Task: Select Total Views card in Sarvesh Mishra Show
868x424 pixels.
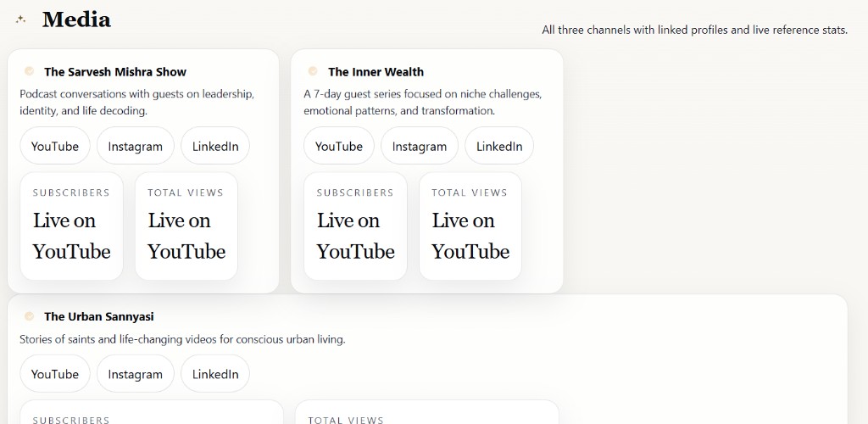Action: point(186,226)
